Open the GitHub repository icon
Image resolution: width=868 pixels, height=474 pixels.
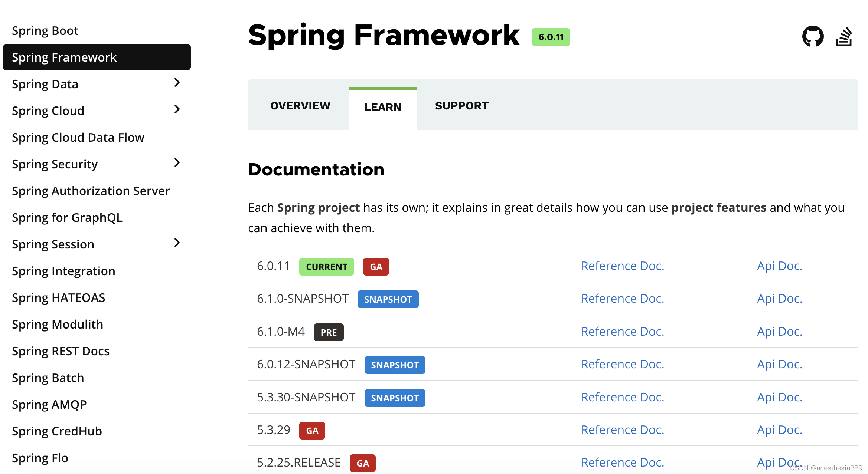813,36
